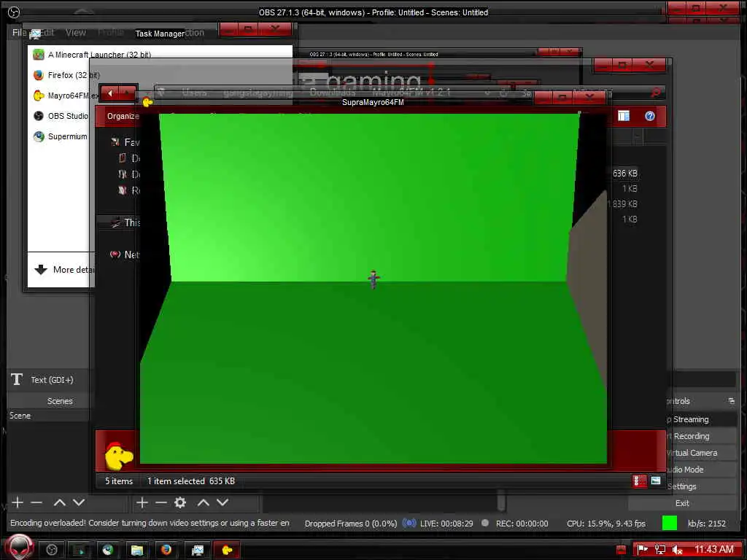Click the Explorer search magnifier icon
747x560 pixels.
[656, 93]
